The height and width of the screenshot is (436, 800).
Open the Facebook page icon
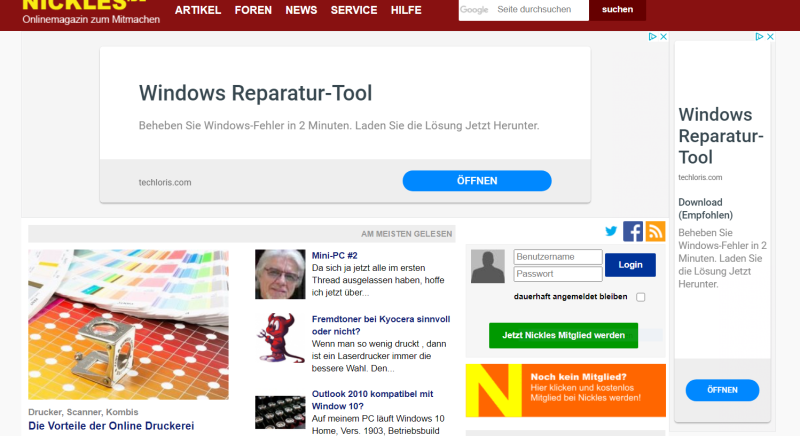[x=633, y=232]
